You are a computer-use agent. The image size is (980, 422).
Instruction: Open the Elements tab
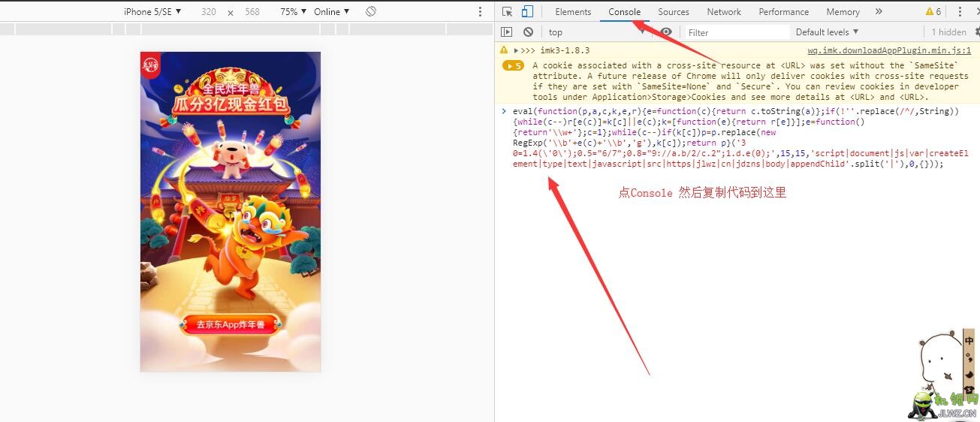coord(573,11)
